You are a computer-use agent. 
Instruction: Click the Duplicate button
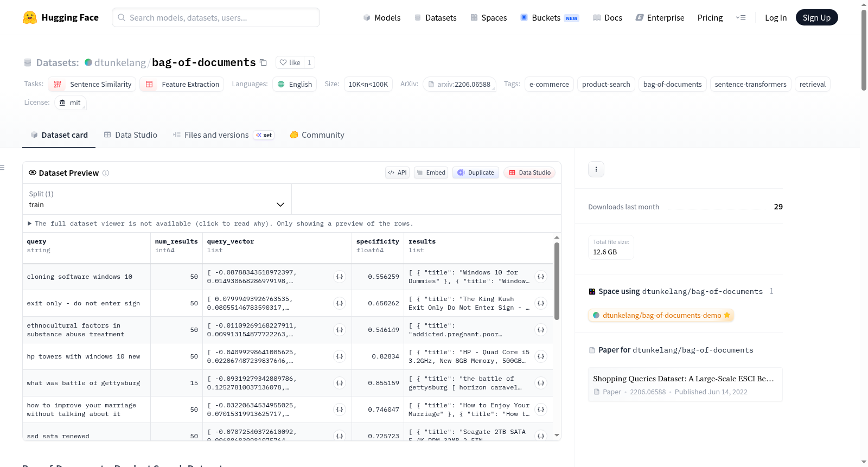(x=476, y=172)
